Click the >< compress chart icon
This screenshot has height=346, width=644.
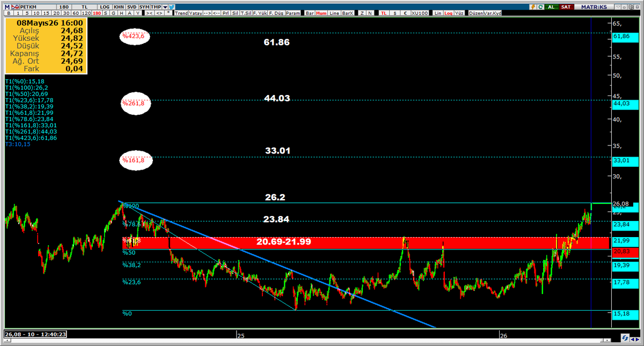tap(150, 13)
